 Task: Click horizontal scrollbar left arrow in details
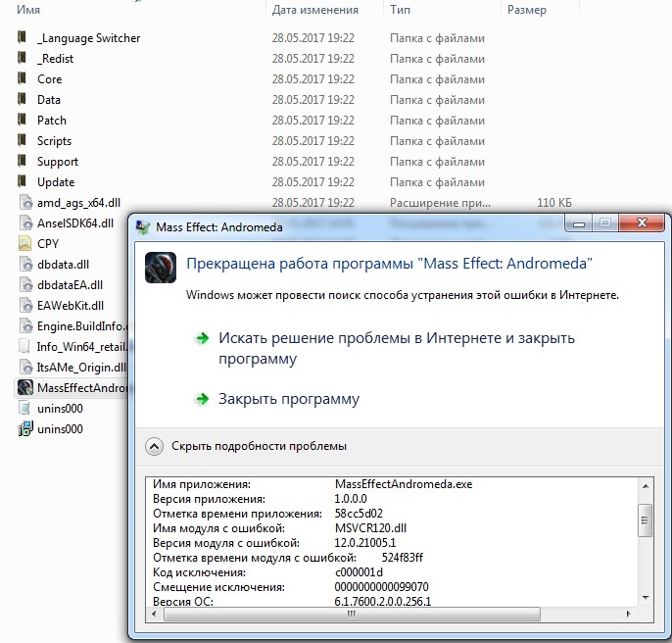(x=155, y=615)
